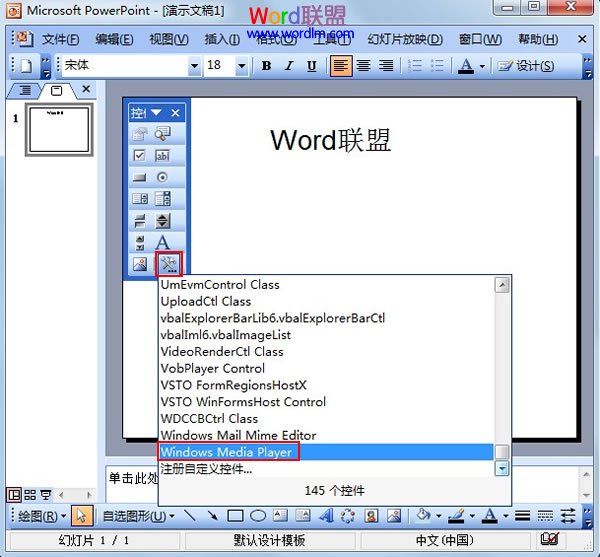Toggle Underline formatting
The image size is (600, 557).
click(312, 66)
